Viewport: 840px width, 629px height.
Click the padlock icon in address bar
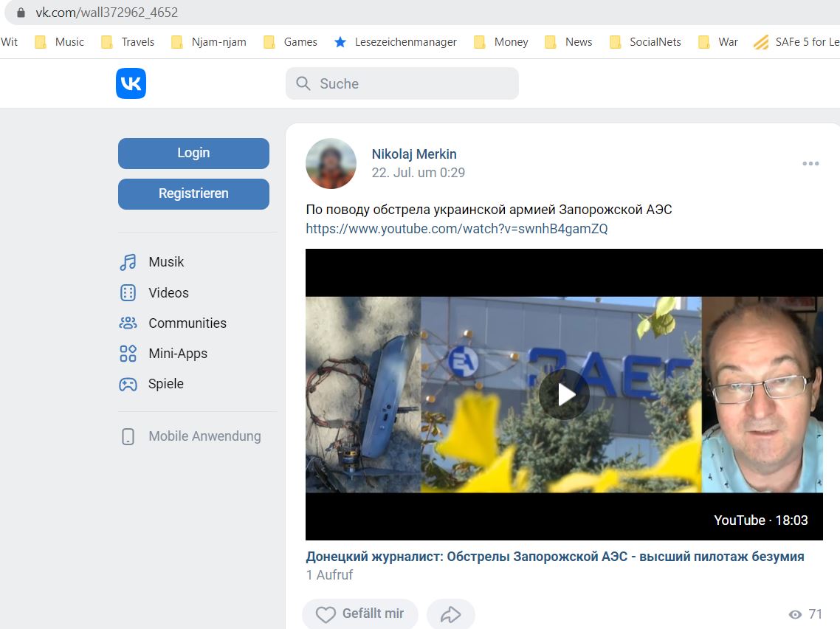click(x=21, y=13)
